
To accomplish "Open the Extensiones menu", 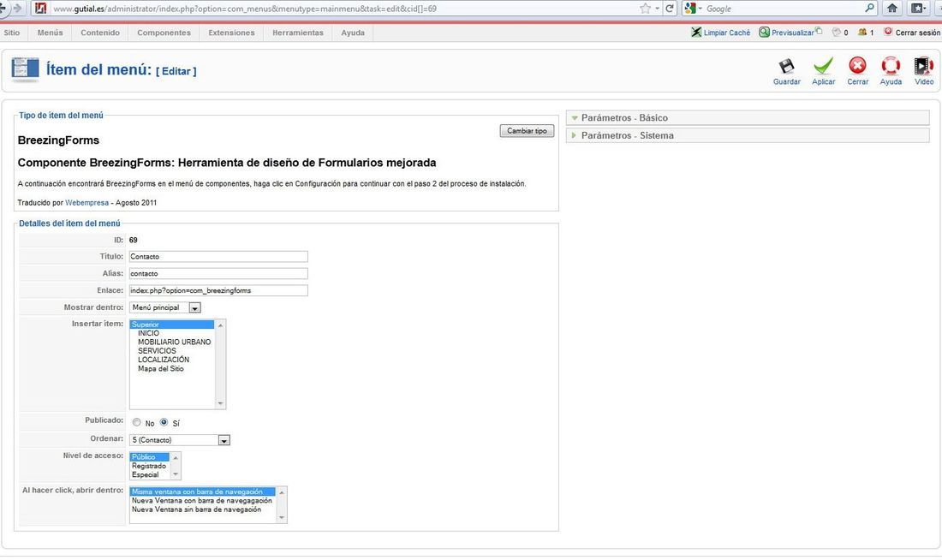I will (231, 33).
